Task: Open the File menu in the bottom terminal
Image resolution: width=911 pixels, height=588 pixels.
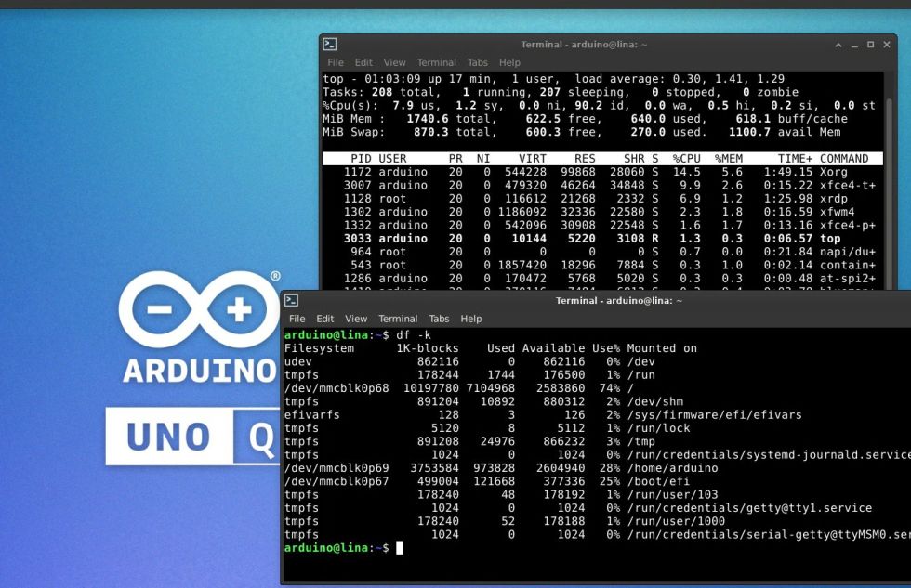Action: click(x=297, y=319)
